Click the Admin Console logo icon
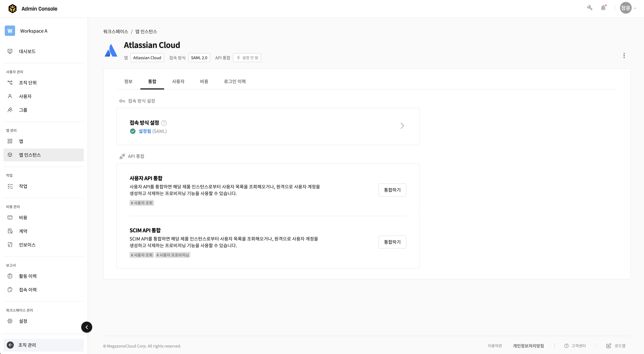The width and height of the screenshot is (644, 354). tap(13, 8)
